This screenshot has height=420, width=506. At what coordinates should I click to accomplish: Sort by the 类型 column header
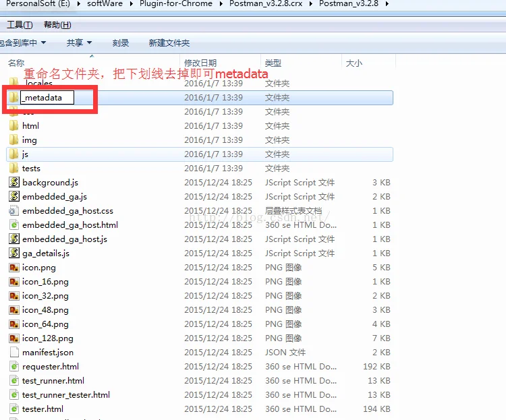pos(273,63)
